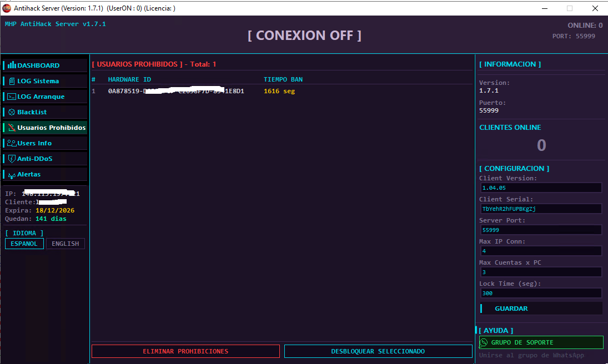608x364 pixels.
Task: Click DESBLOQUEAR SELECCIONADO button
Action: tap(378, 351)
